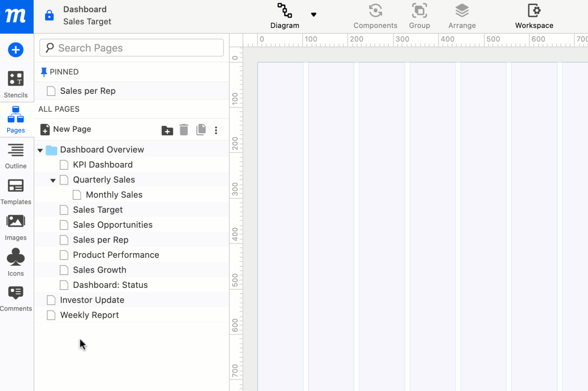Open the Workspace menu

[534, 14]
